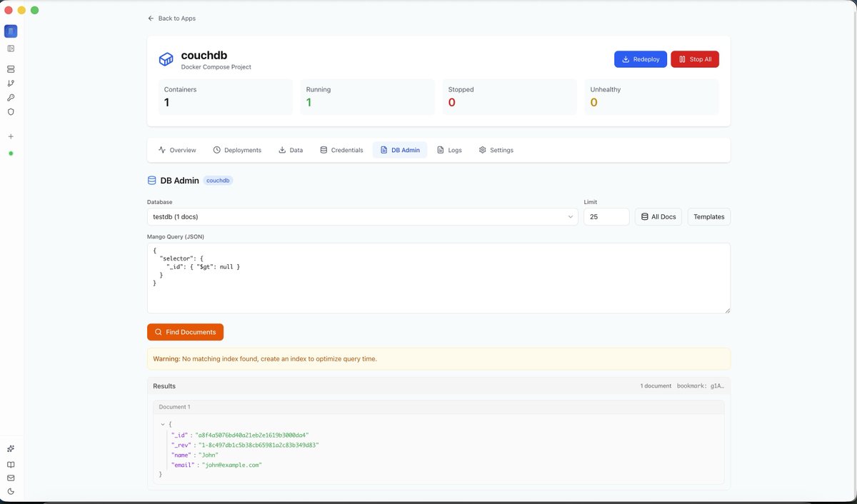The height and width of the screenshot is (504, 857).
Task: Click the "_rev" value line
Action: click(x=245, y=445)
